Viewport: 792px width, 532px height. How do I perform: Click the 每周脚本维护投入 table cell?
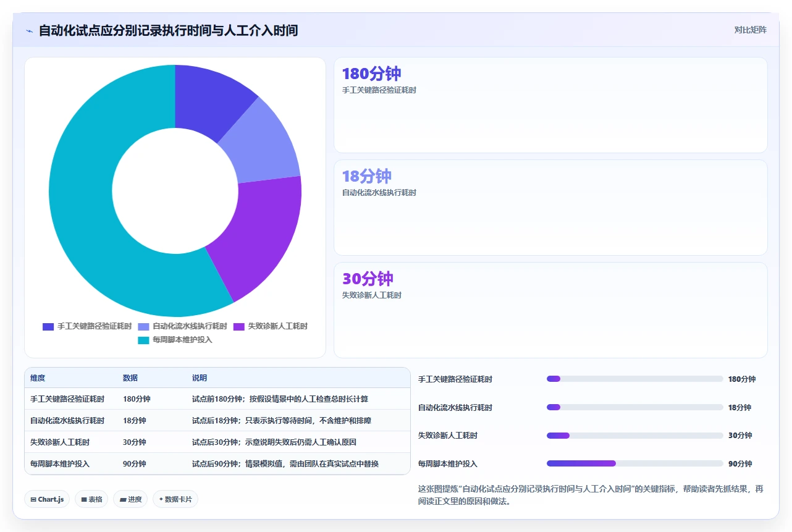pyautogui.click(x=60, y=464)
